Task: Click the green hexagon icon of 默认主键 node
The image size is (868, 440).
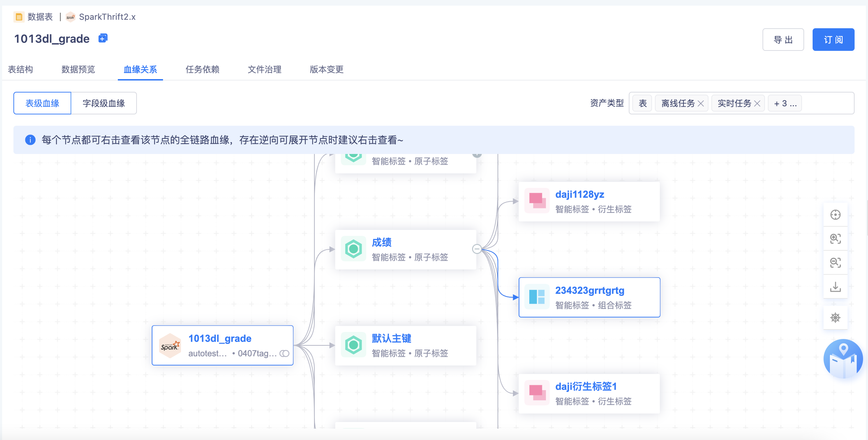Action: (354, 345)
